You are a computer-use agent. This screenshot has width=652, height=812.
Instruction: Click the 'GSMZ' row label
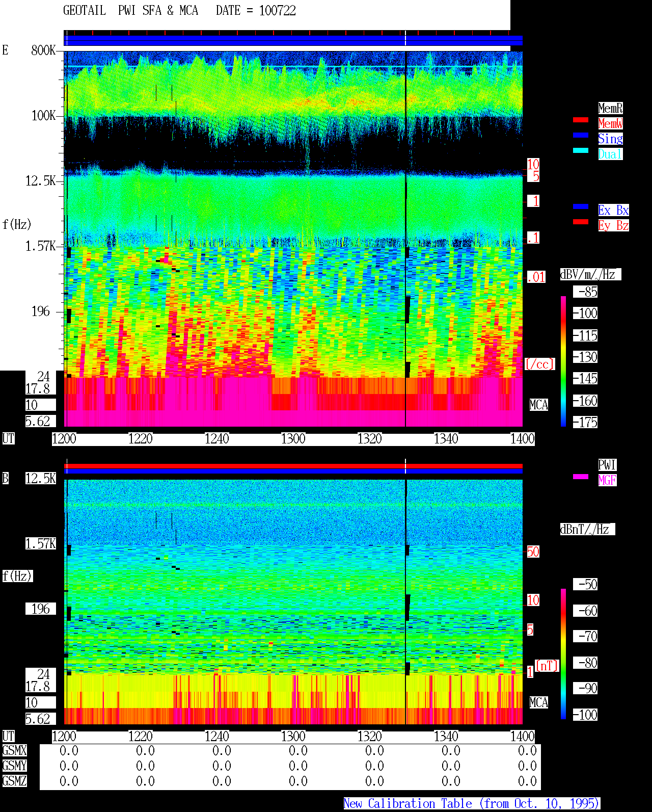(x=14, y=781)
